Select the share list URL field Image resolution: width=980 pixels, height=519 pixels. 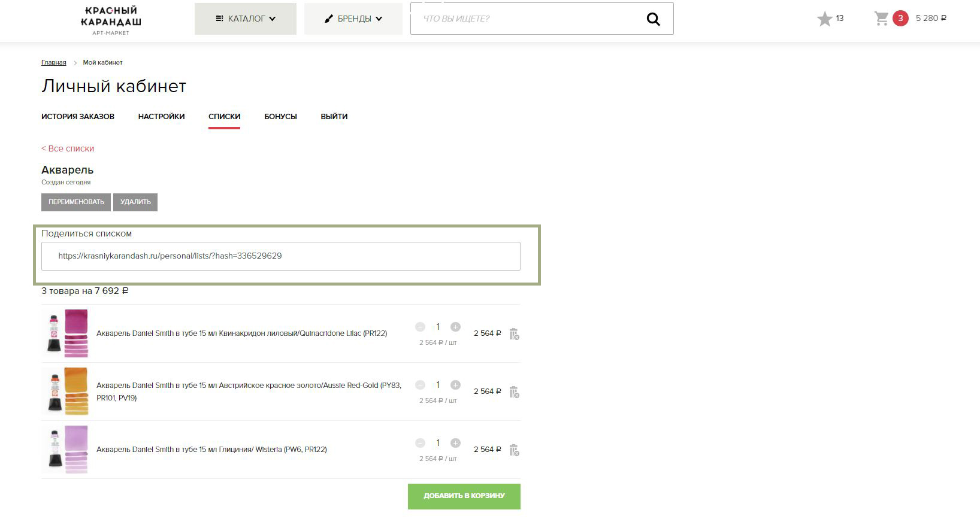[281, 256]
